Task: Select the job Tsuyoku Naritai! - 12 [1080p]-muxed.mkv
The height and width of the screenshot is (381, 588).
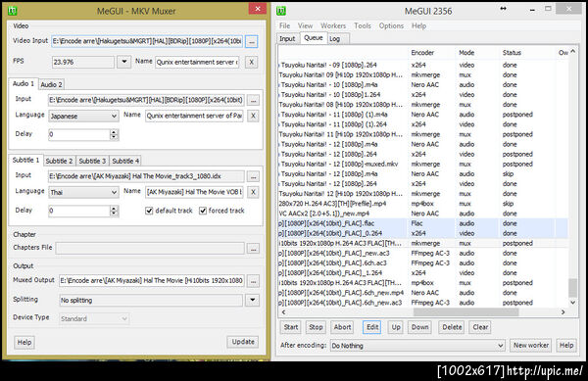Action: point(423,165)
